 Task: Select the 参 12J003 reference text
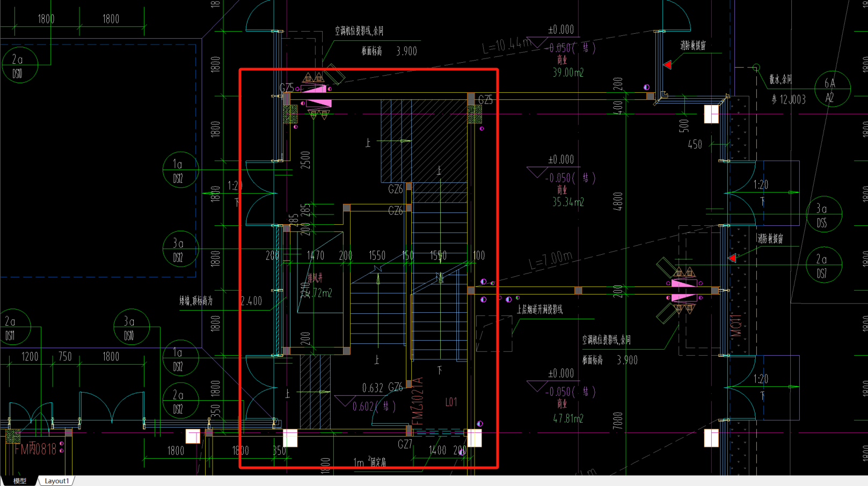coord(789,100)
